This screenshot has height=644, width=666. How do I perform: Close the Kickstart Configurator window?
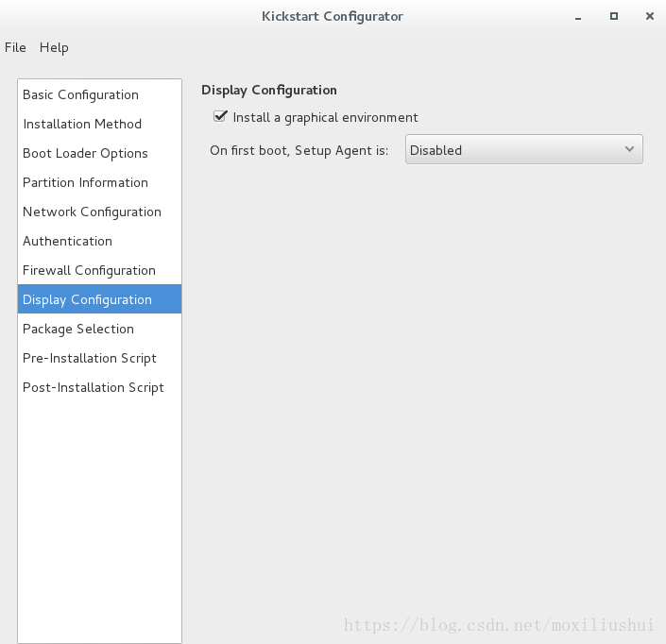click(x=649, y=16)
